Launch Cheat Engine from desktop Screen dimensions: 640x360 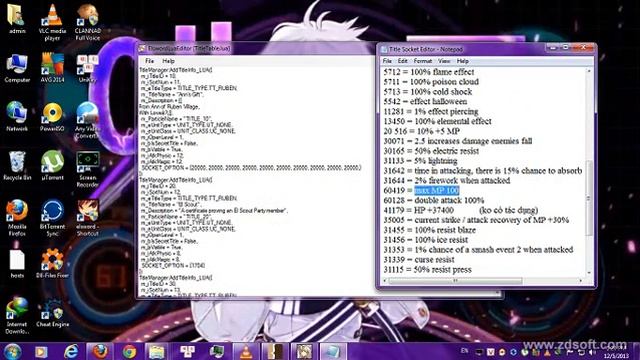click(52, 313)
